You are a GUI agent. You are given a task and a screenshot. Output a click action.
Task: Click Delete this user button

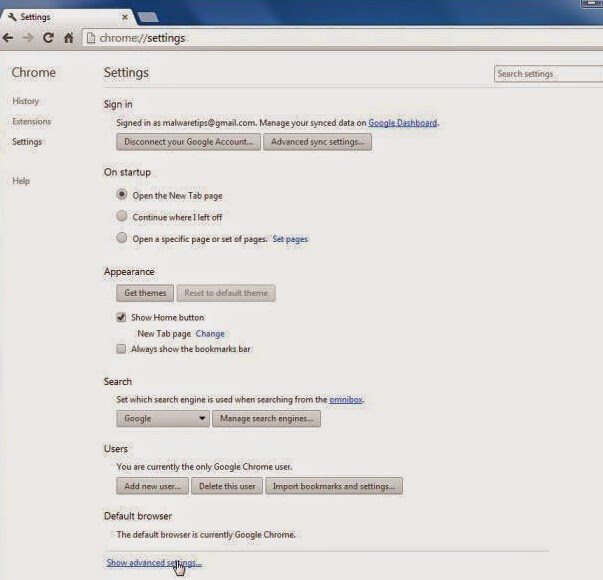pyautogui.click(x=227, y=486)
